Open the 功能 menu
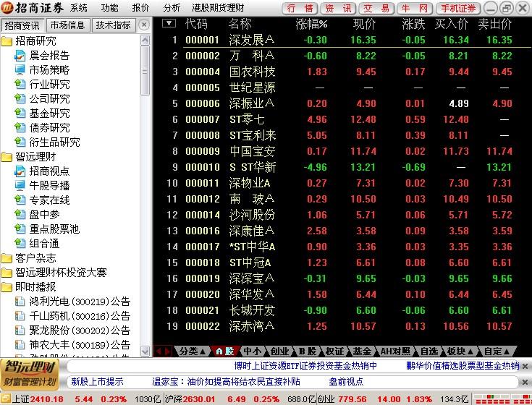532x405 pixels. (x=109, y=7)
